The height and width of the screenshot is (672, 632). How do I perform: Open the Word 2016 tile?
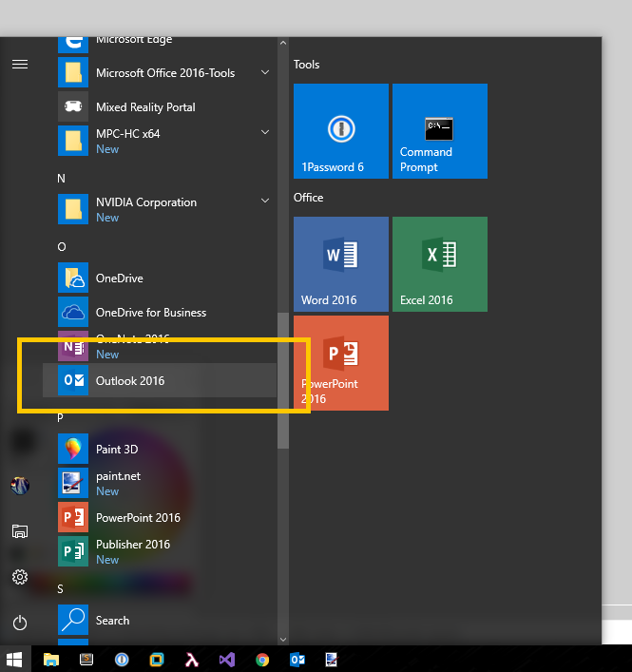[340, 264]
